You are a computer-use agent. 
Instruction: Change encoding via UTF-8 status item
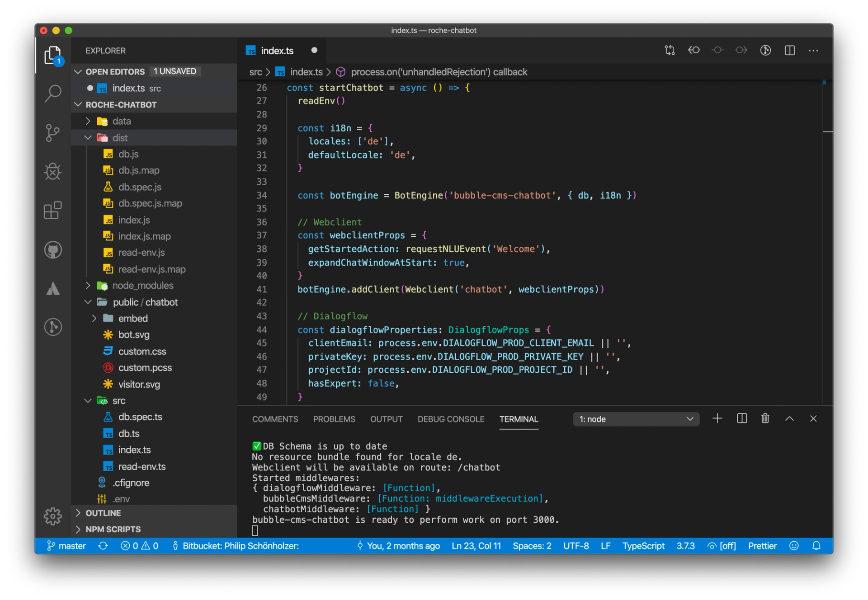pos(576,546)
